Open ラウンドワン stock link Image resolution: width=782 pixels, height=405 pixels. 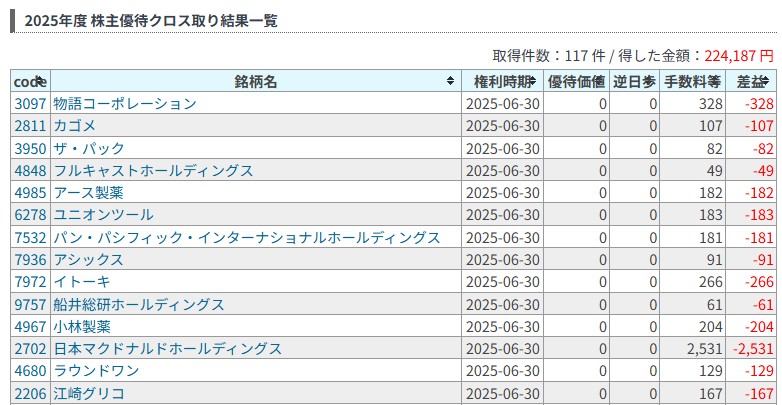(96, 371)
